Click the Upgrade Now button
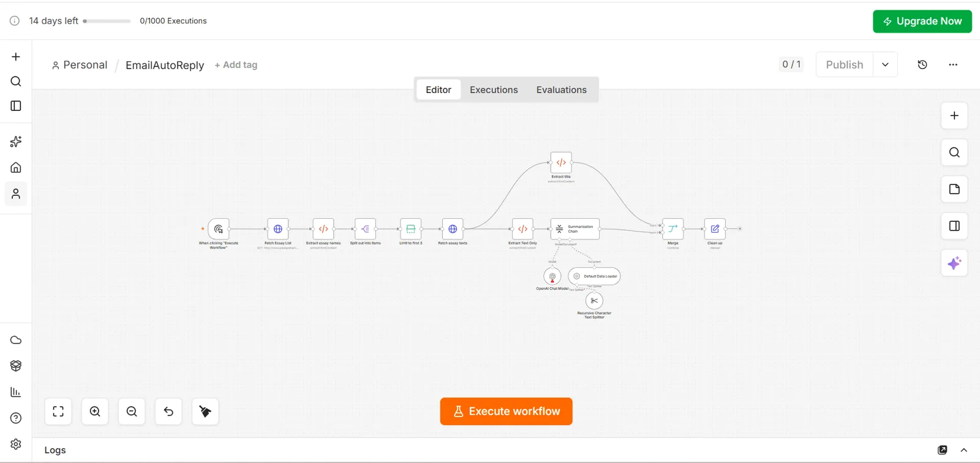Image resolution: width=980 pixels, height=463 pixels. click(x=922, y=21)
